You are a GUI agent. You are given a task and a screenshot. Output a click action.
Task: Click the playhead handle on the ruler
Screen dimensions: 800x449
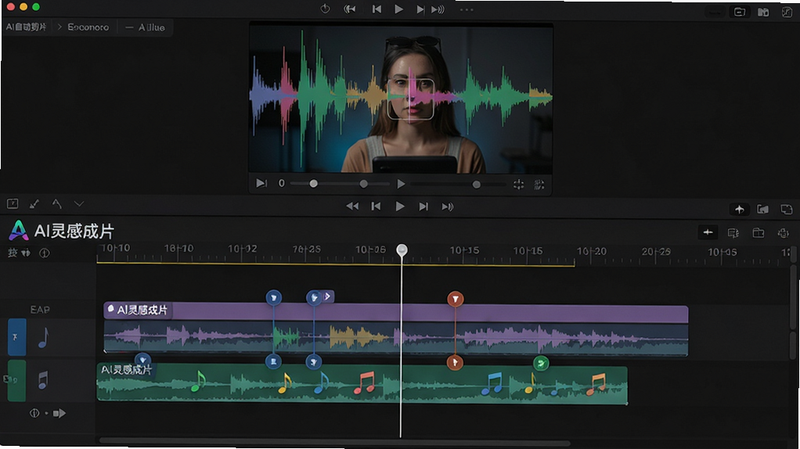coord(402,250)
